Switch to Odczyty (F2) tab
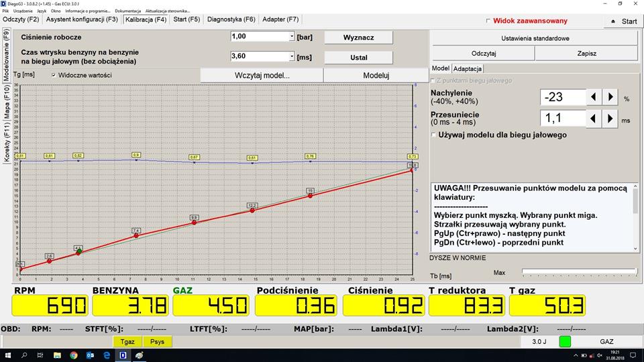The width and height of the screenshot is (644, 362). [21, 19]
